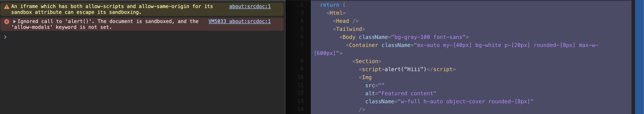Click the Body className line
644x114 pixels.
pyautogui.click(x=404, y=37)
